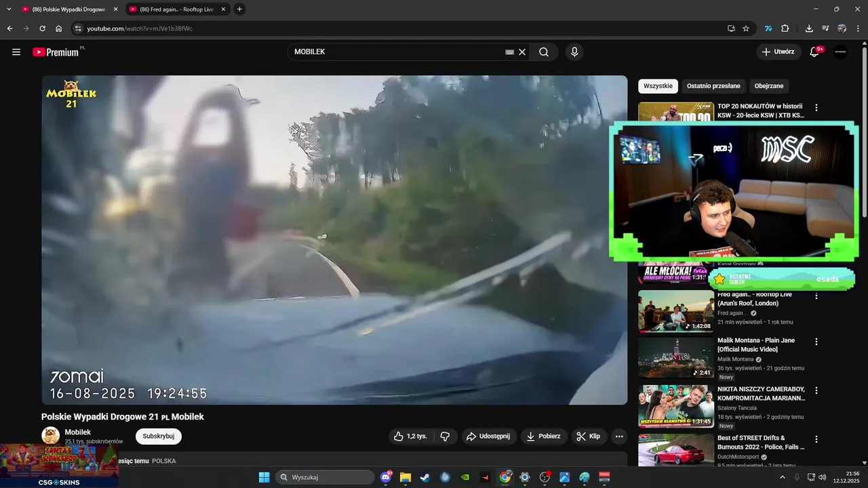Bookmark this page with star

pyautogui.click(x=746, y=28)
